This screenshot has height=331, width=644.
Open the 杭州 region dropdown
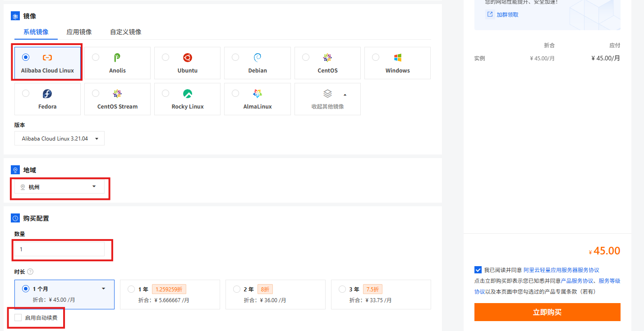60,187
